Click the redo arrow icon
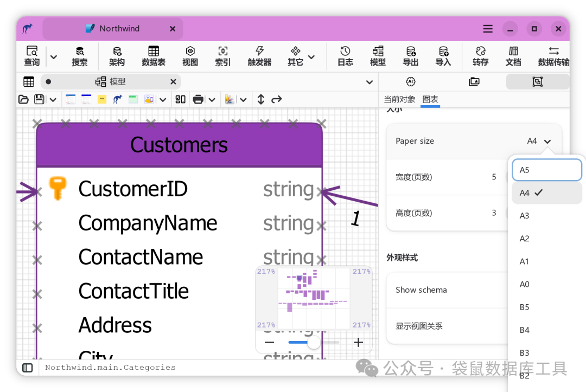 277,99
